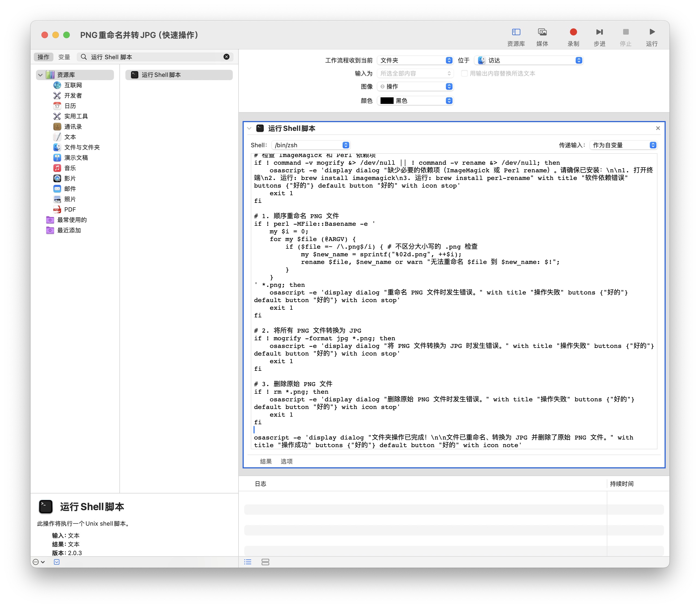Show the log list view icon
Viewport: 700px width, 608px height.
tap(248, 562)
